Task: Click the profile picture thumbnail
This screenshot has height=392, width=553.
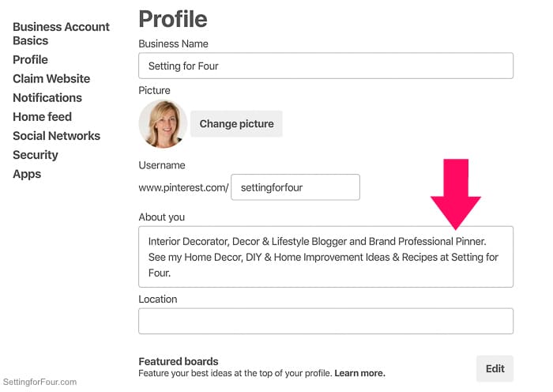Action: pos(163,123)
